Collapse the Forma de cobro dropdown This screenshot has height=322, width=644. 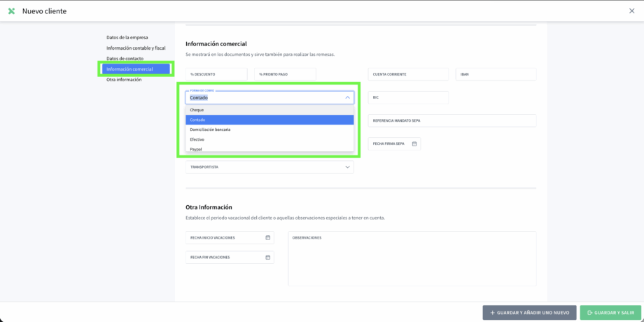[347, 98]
